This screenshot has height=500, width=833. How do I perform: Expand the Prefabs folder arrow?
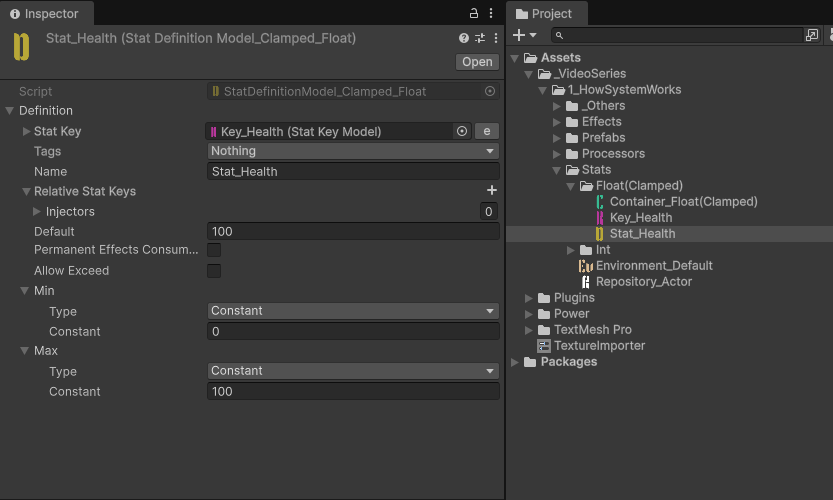(x=557, y=138)
